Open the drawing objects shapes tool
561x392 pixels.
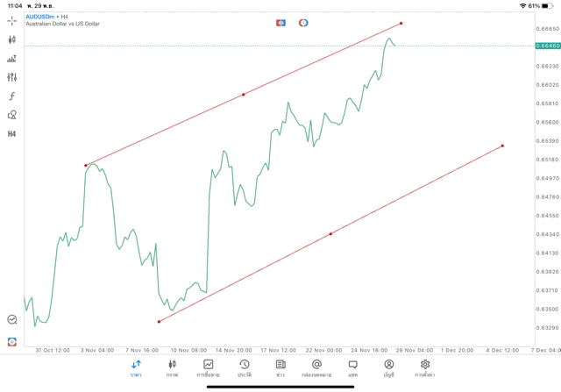(11, 115)
